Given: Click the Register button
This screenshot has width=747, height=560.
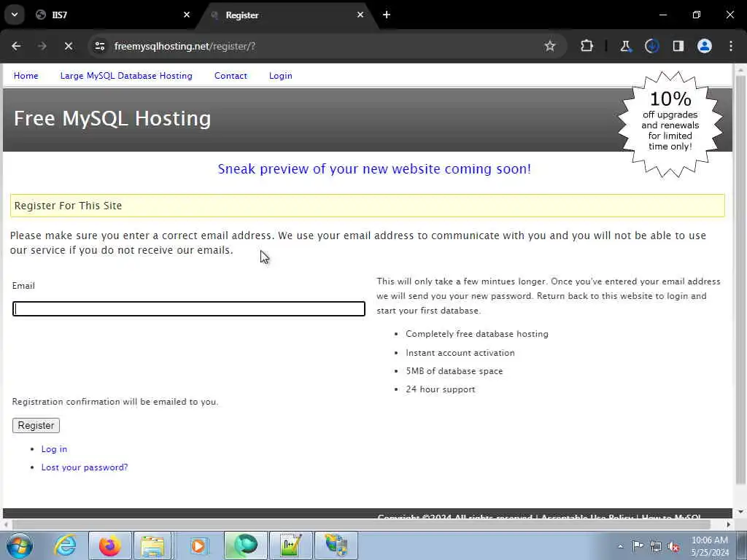Looking at the screenshot, I should click(36, 425).
